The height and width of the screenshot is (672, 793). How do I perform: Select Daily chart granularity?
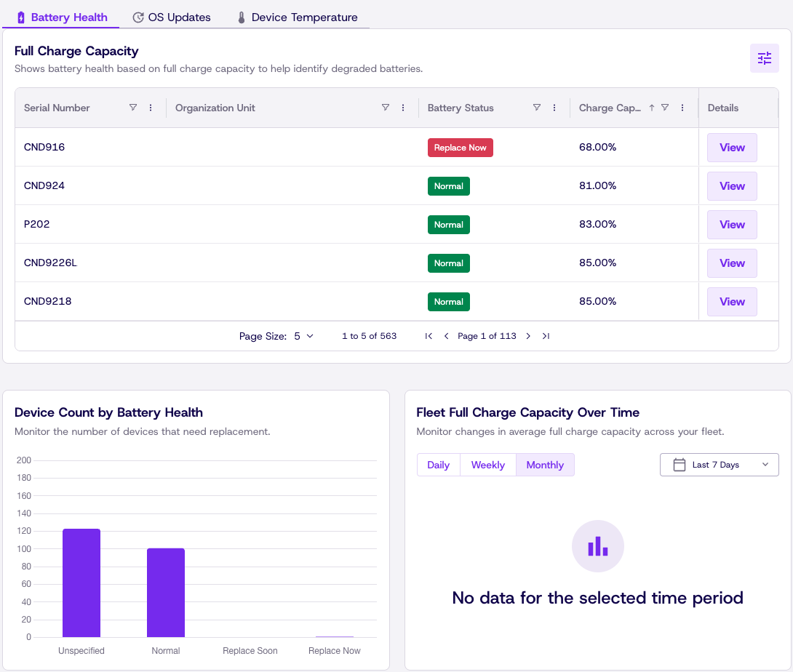click(438, 465)
